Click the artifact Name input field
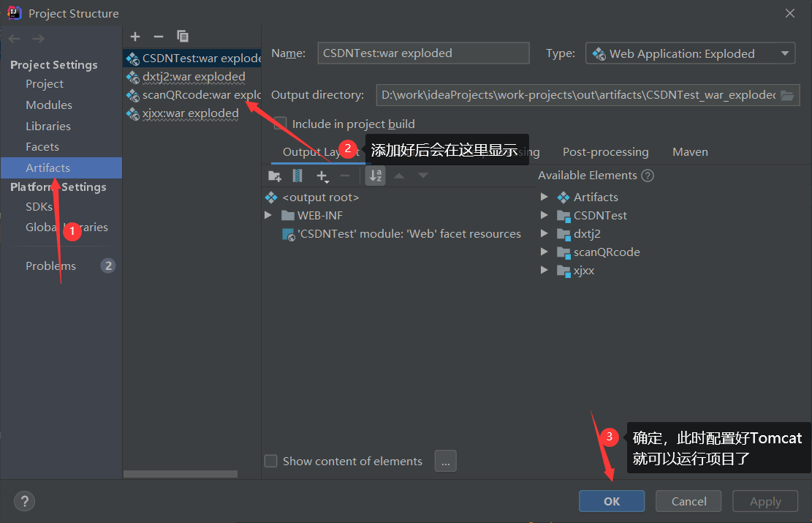Screen dimensions: 812x523 [424, 53]
